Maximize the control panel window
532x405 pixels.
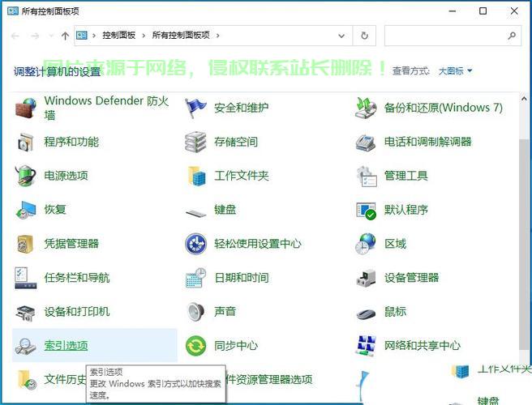click(x=483, y=11)
